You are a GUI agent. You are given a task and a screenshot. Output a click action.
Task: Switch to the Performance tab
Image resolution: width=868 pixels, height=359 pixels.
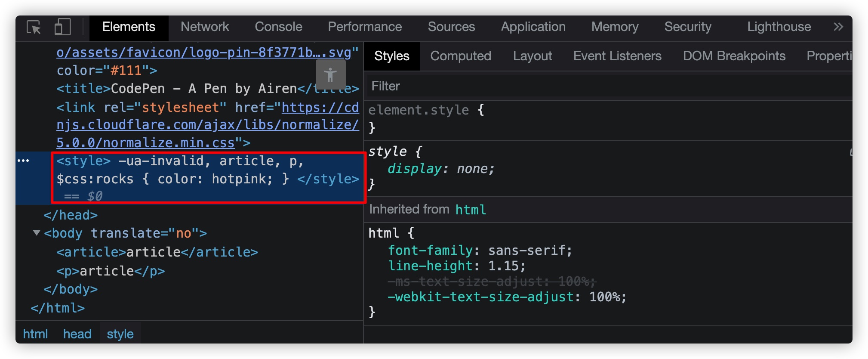(x=365, y=27)
